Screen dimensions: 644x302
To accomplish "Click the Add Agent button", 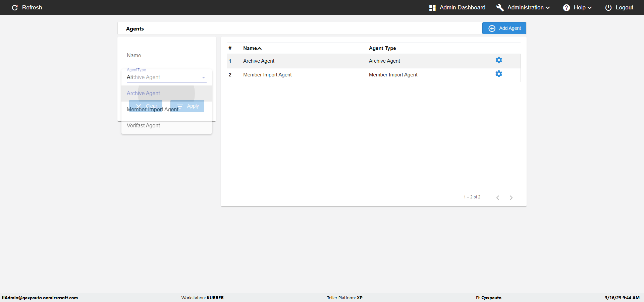I will pyautogui.click(x=504, y=28).
